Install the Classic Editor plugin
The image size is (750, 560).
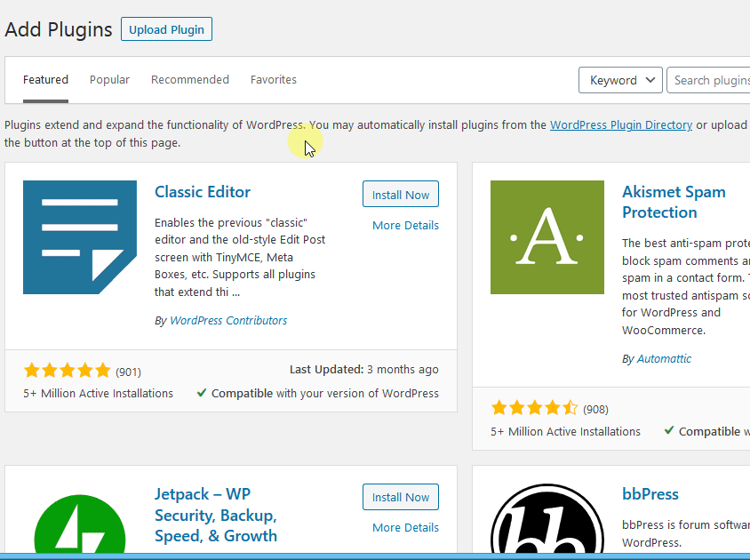coord(400,195)
